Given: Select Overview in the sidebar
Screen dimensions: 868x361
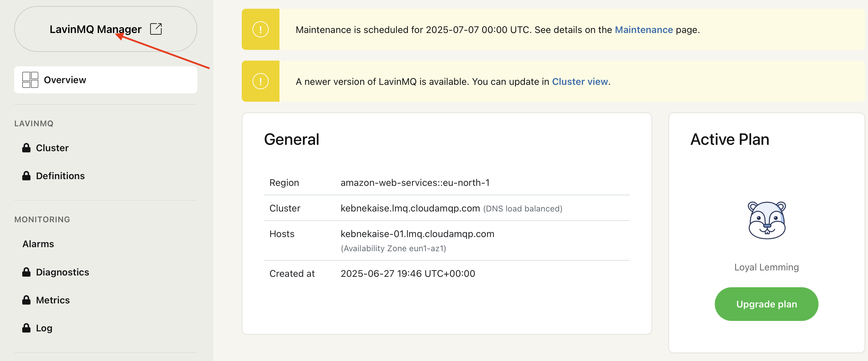Looking at the screenshot, I should coord(105,80).
